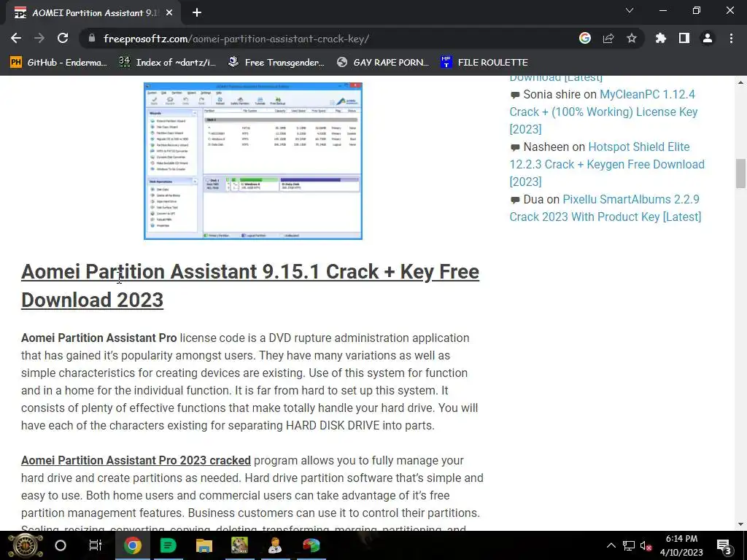Click Aomei Partition Assistant 9.15.1 Crack heading
This screenshot has width=747, height=560.
[x=250, y=286]
